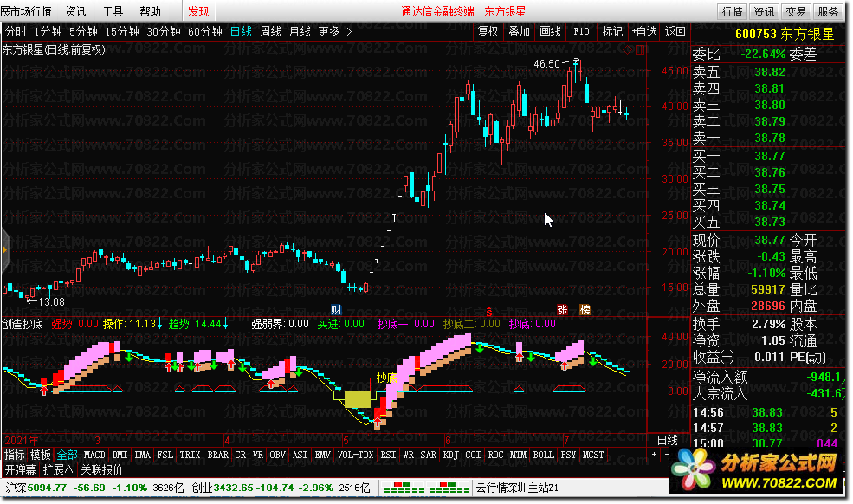This screenshot has width=853, height=504.
Task: Click the 返回 back button
Action: coord(675,31)
